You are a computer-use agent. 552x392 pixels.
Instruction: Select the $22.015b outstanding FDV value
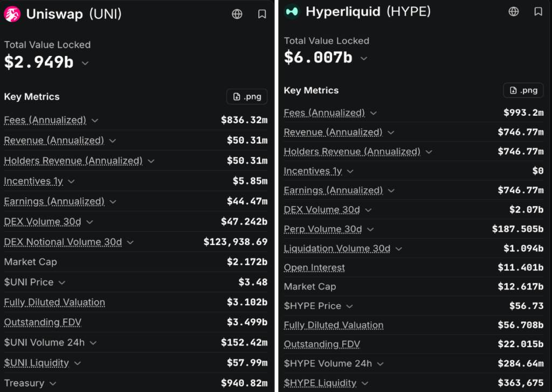(x=521, y=344)
